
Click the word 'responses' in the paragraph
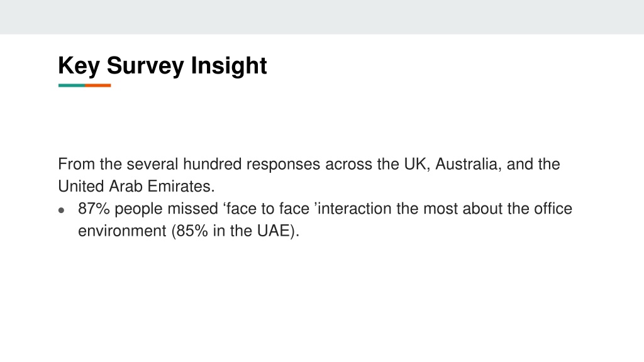click(x=283, y=164)
